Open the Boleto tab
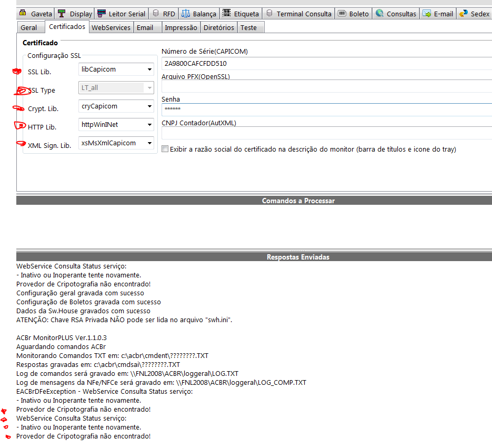 pos(353,14)
